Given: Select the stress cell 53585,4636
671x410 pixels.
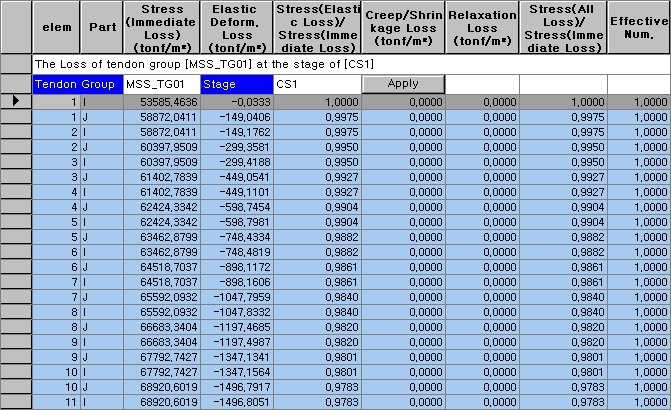Looking at the screenshot, I should pos(162,102).
